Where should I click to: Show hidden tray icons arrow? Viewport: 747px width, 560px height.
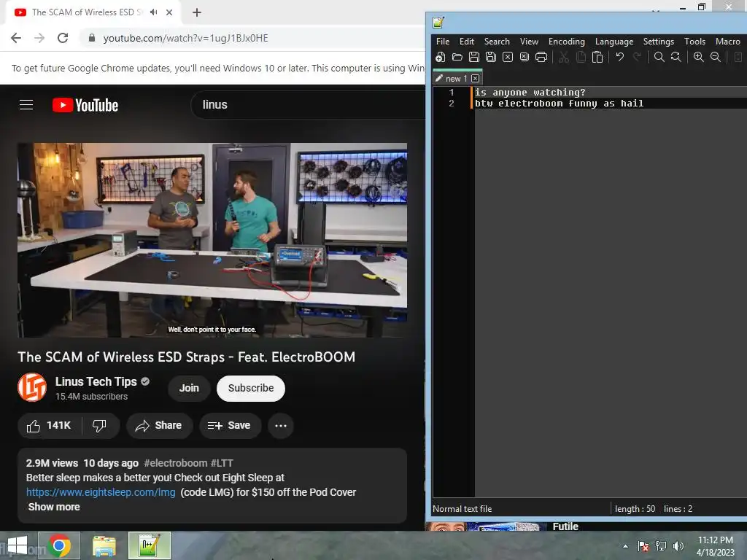(625, 546)
